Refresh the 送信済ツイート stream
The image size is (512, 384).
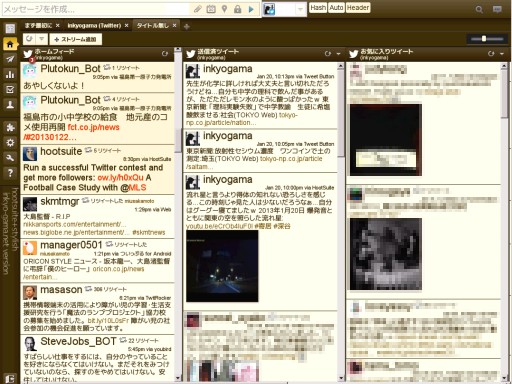(x=328, y=53)
